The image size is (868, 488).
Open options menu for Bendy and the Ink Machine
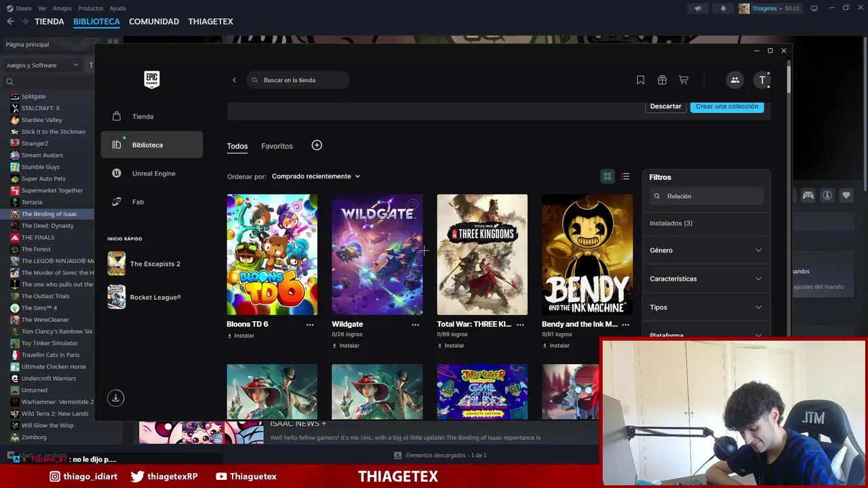click(x=625, y=325)
